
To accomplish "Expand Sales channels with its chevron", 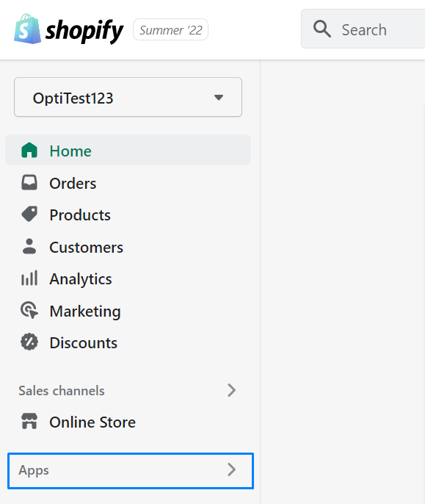I will coord(232,390).
